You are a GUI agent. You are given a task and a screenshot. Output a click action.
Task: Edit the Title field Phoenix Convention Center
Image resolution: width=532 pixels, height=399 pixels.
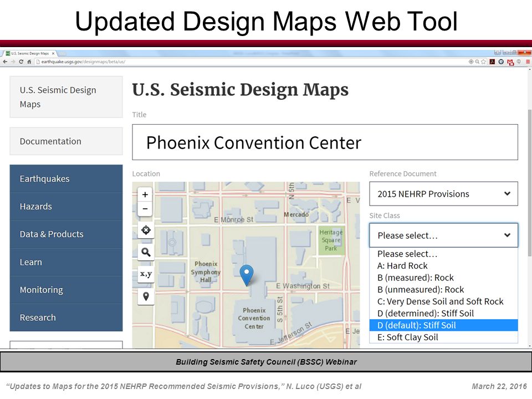(x=325, y=142)
